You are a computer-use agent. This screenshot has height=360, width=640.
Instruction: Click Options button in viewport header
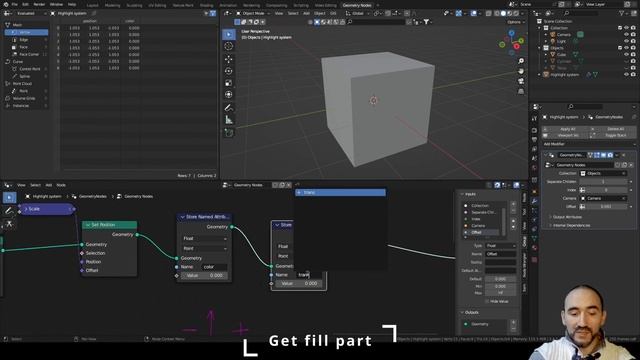(516, 22)
